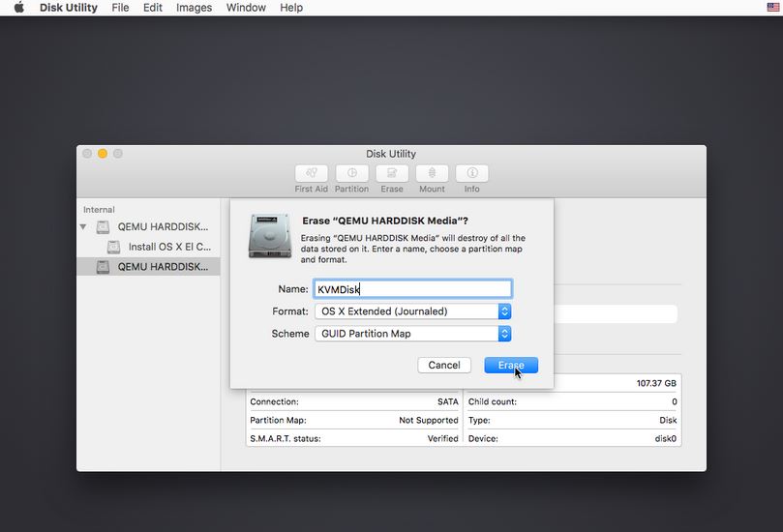Click the drive icon of the highlighted disk
The height and width of the screenshot is (532, 783).
(x=103, y=267)
